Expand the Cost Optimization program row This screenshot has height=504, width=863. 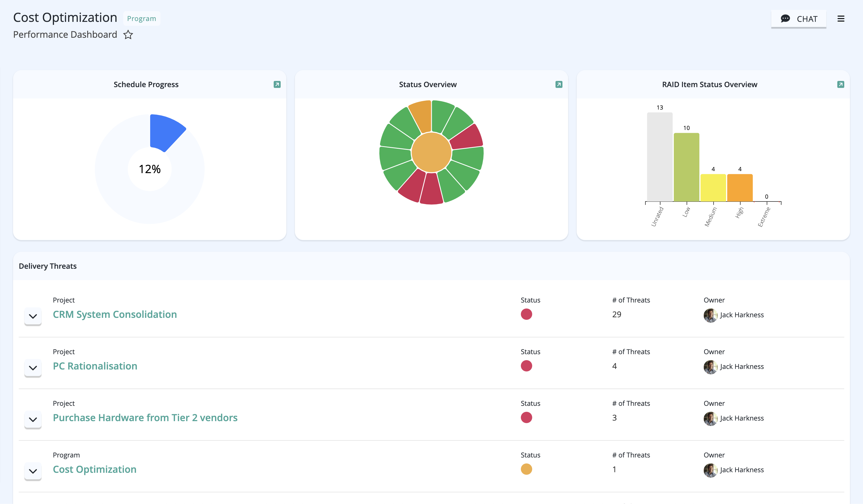(x=33, y=471)
